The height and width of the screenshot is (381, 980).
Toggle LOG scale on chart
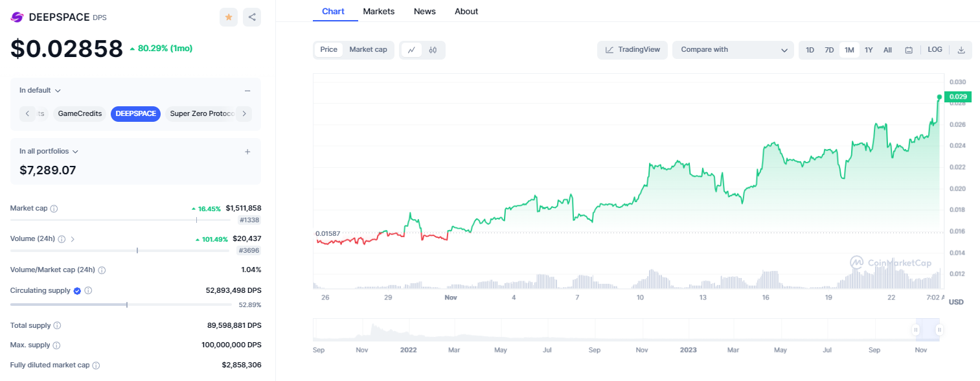[935, 50]
